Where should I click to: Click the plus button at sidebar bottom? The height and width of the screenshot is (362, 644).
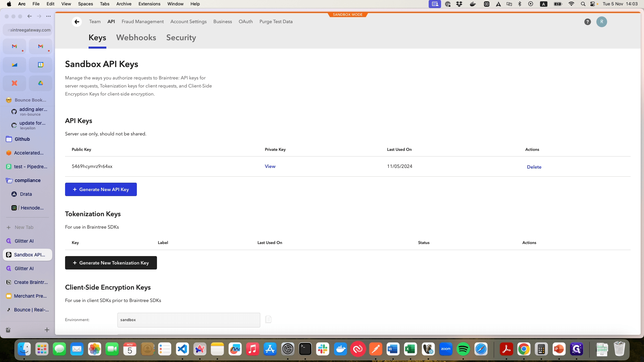[47, 330]
